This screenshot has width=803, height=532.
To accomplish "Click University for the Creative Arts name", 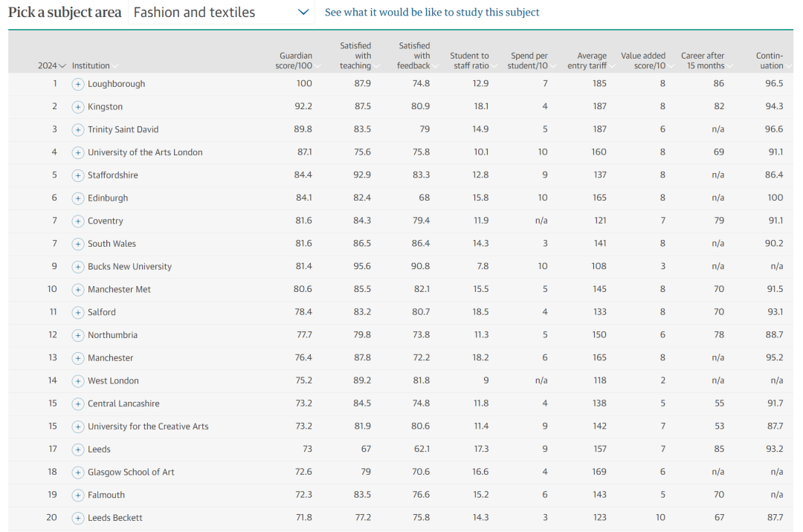I will click(148, 426).
